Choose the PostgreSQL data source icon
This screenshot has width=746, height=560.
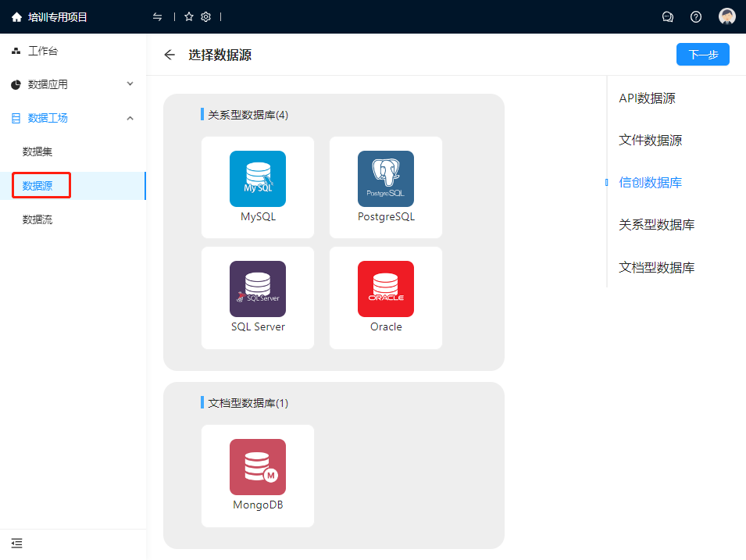386,179
